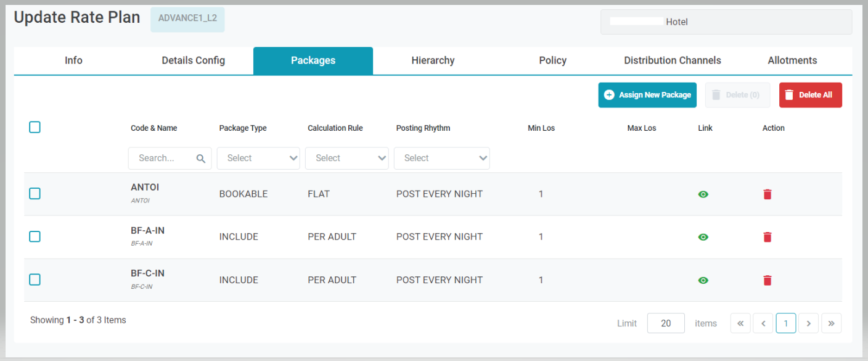View link for BF-A-IN package eye icon
Viewport: 868px width, 361px height.
pos(703,237)
